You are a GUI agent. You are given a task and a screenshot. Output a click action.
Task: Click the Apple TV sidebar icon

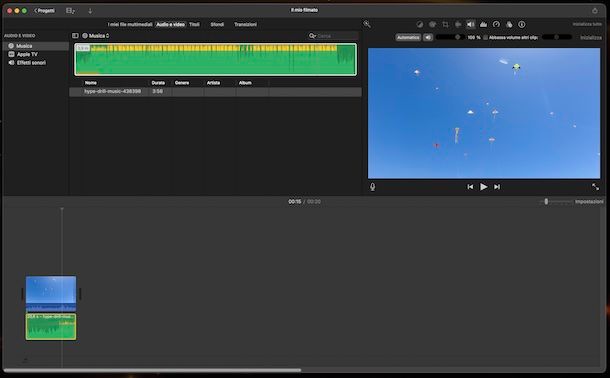coord(11,54)
